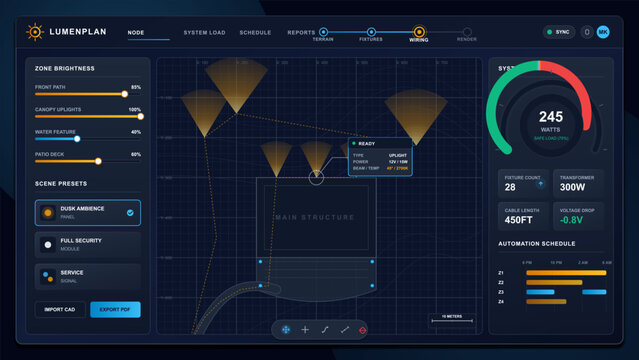Click the 10 Meters scale bar

[x=452, y=319]
